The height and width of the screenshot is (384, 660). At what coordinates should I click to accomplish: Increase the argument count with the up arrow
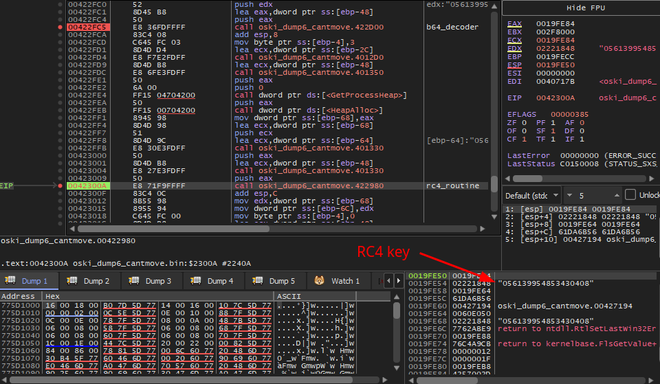617,195
